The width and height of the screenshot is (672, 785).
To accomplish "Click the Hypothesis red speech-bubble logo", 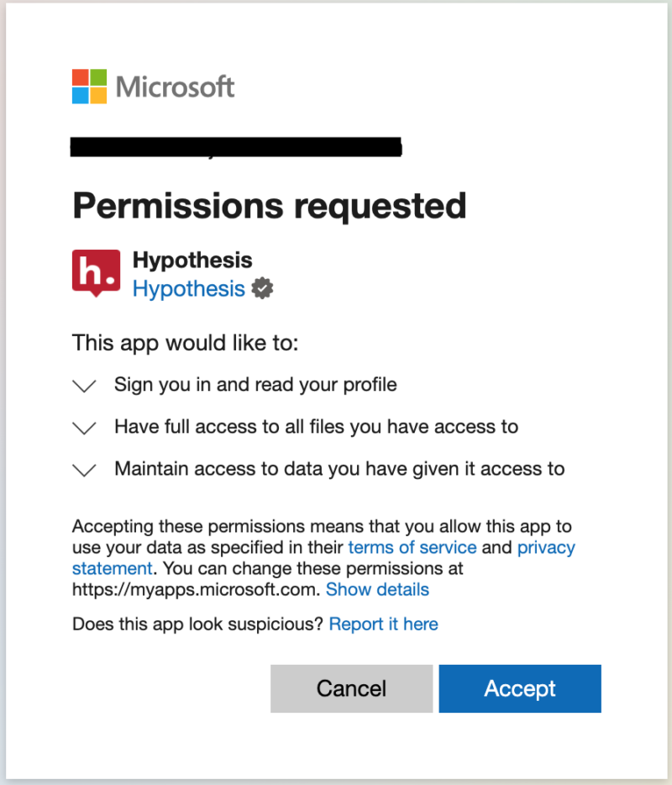I will (x=95, y=272).
